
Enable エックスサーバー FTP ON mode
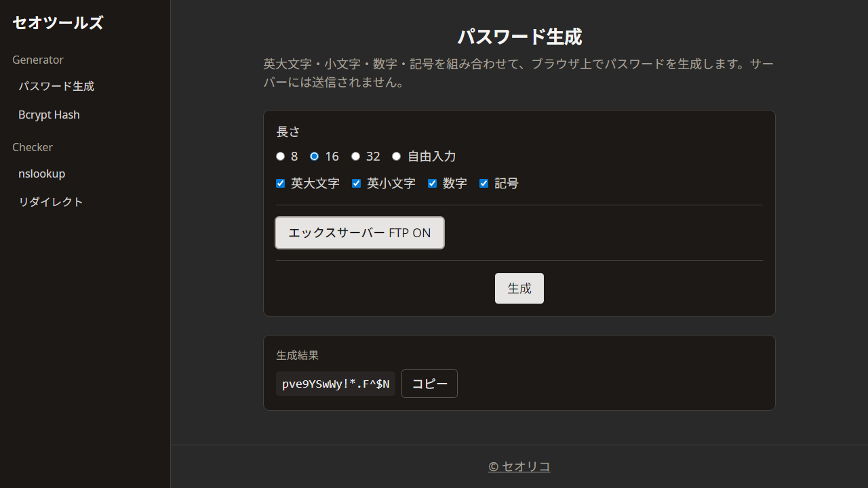coord(359,232)
